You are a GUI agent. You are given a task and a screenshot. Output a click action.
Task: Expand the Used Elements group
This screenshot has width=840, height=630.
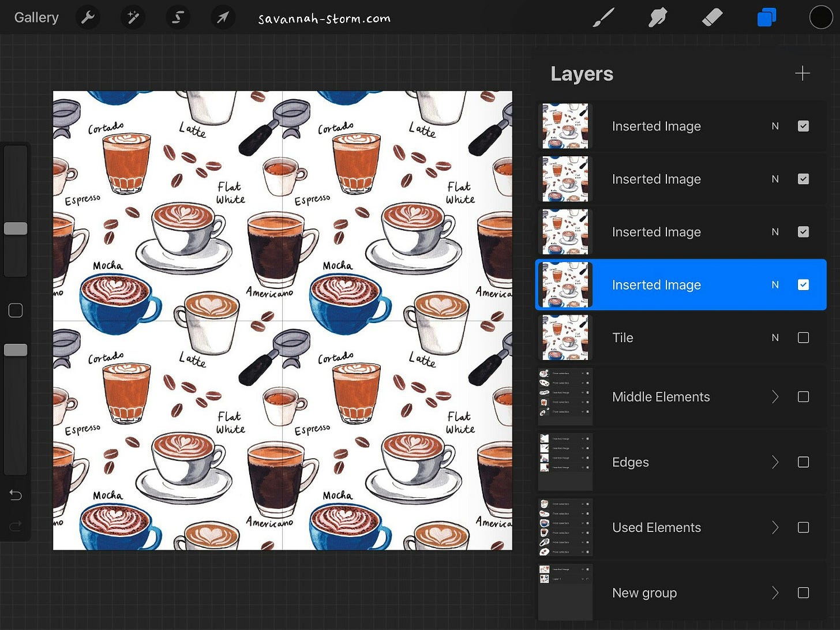pyautogui.click(x=775, y=527)
